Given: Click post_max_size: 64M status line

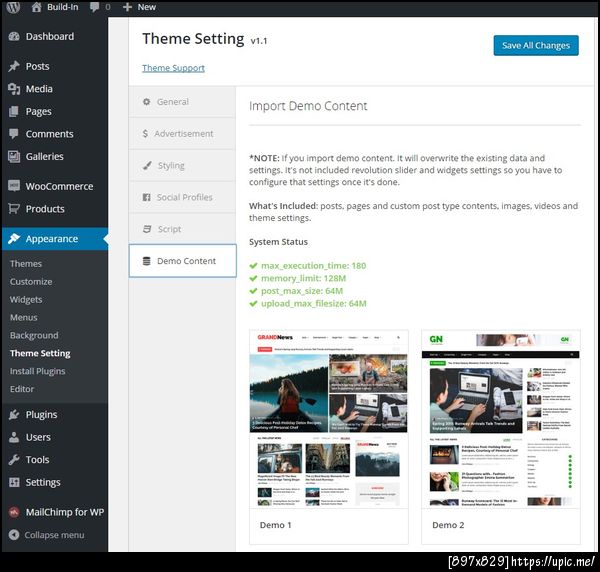Looking at the screenshot, I should (x=296, y=291).
